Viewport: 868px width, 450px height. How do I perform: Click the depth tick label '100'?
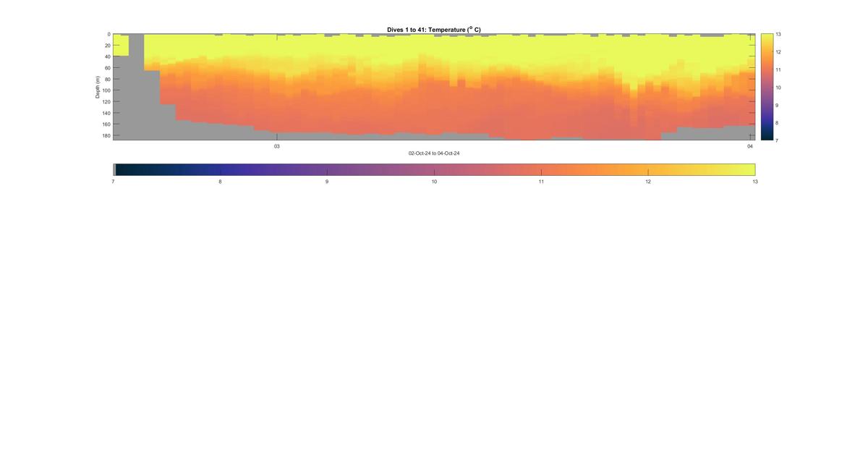[x=106, y=90]
